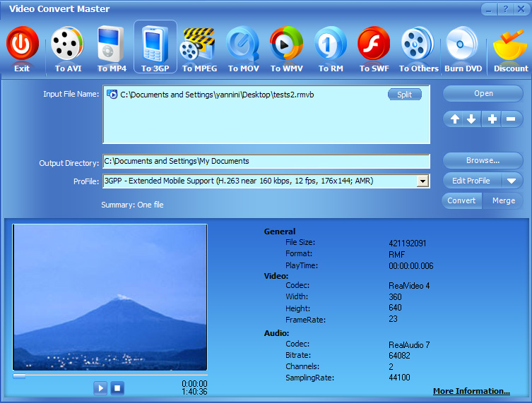Click the Output Directory text field
The height and width of the screenshot is (403, 532).
click(266, 161)
